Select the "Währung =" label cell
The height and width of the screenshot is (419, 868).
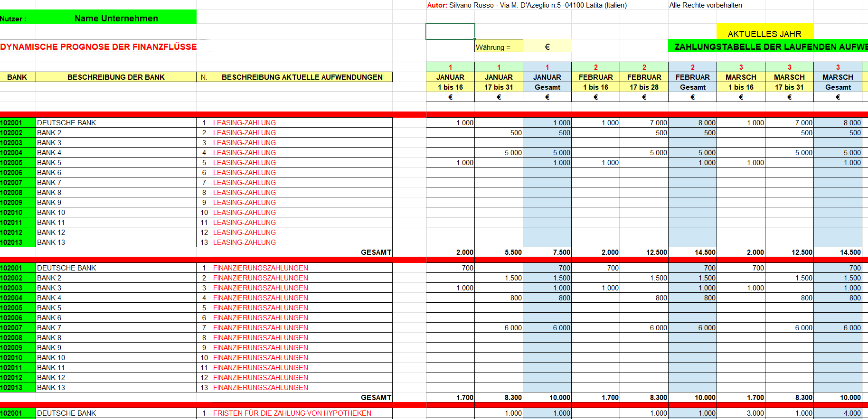pyautogui.click(x=499, y=47)
